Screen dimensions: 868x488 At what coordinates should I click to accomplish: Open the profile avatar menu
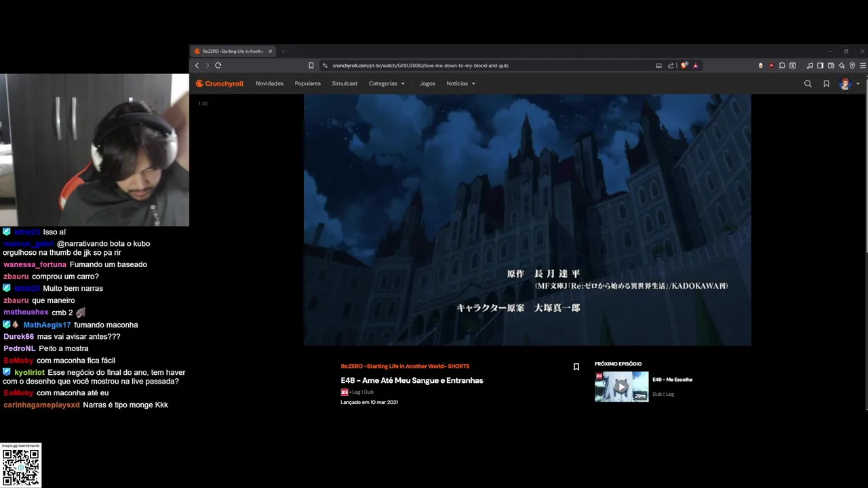tap(848, 83)
